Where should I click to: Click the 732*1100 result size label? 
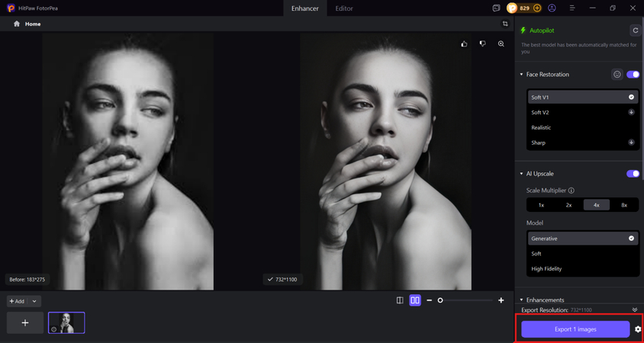coord(282,280)
